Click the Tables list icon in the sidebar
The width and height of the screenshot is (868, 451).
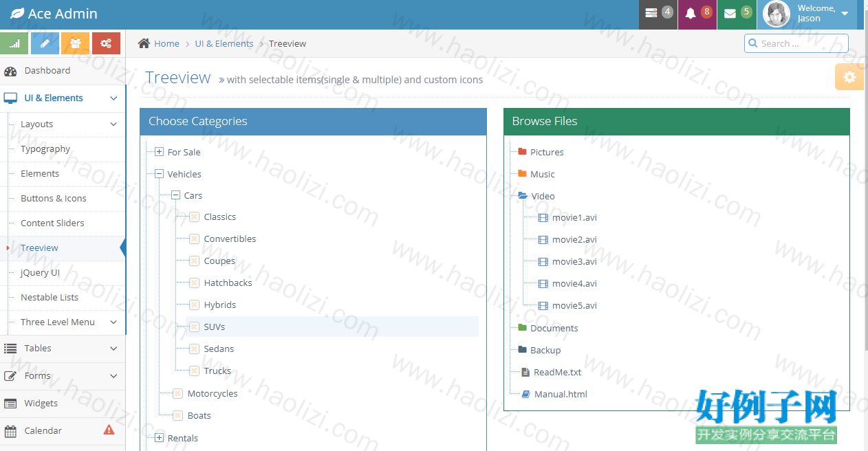pyautogui.click(x=10, y=349)
